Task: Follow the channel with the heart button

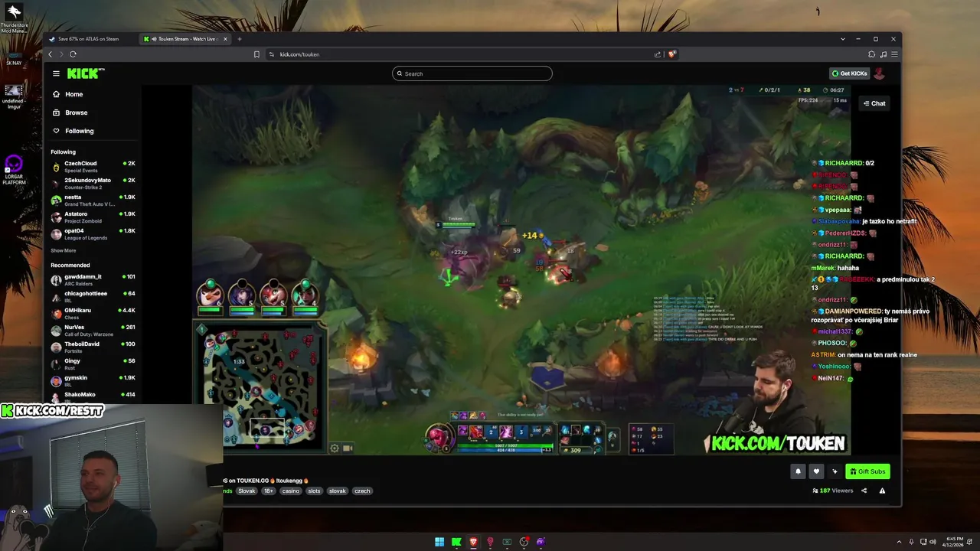Action: click(x=816, y=471)
